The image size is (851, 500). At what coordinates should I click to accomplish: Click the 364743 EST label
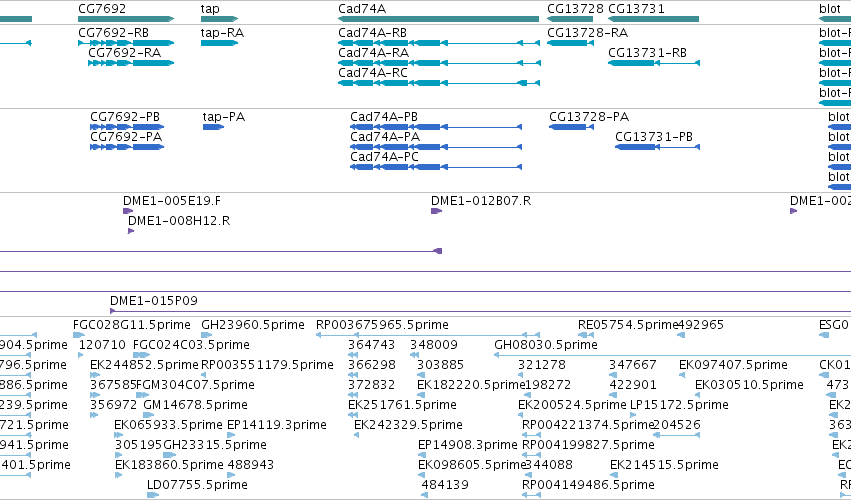coord(371,345)
